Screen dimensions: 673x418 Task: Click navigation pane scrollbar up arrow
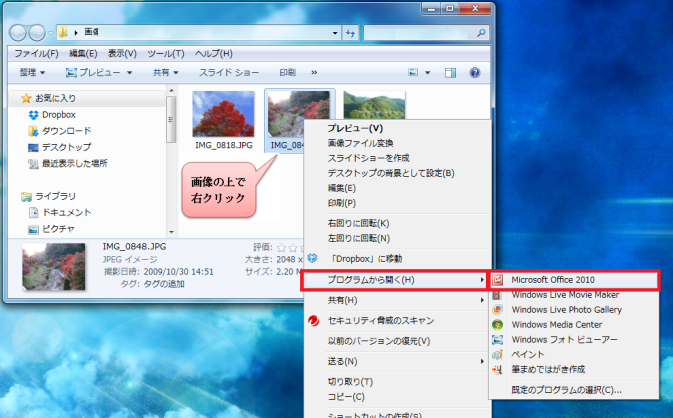pos(172,91)
